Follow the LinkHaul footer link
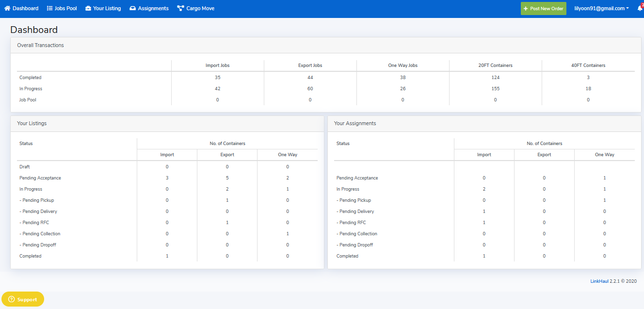Viewport: 644px width, 309px height. pyautogui.click(x=599, y=281)
